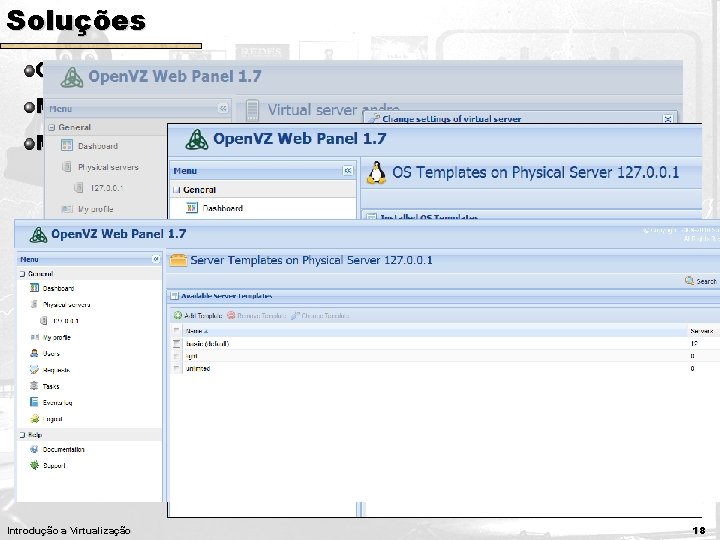Select Physical servers label in front window

[67, 304]
